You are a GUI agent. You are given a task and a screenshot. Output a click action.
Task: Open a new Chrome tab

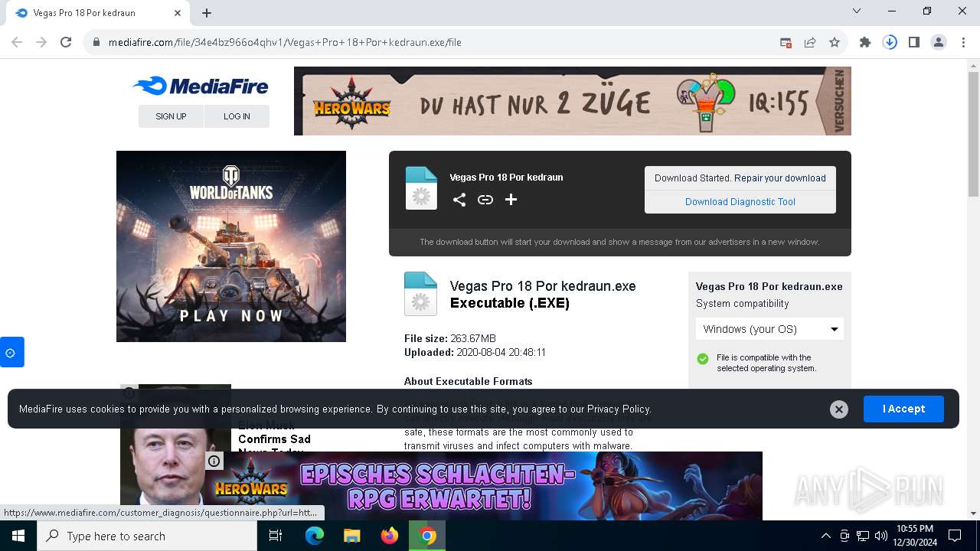click(207, 13)
